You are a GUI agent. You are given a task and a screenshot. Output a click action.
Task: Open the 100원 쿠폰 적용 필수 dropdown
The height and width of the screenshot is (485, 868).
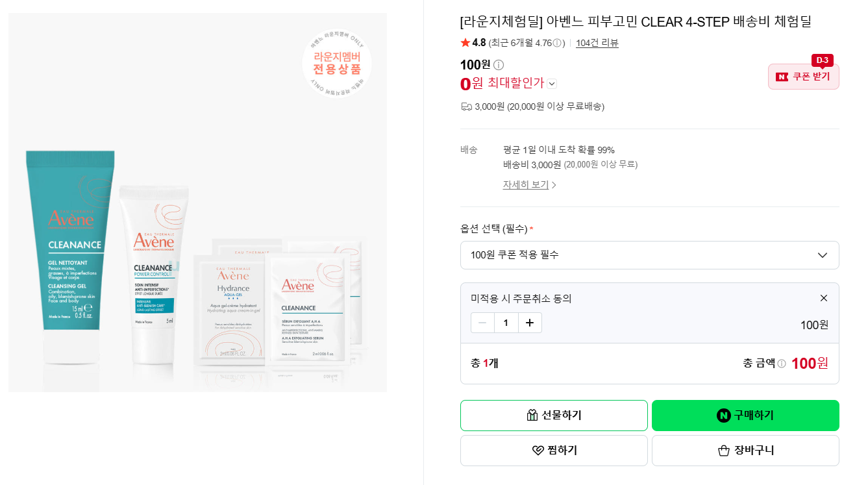pos(650,255)
